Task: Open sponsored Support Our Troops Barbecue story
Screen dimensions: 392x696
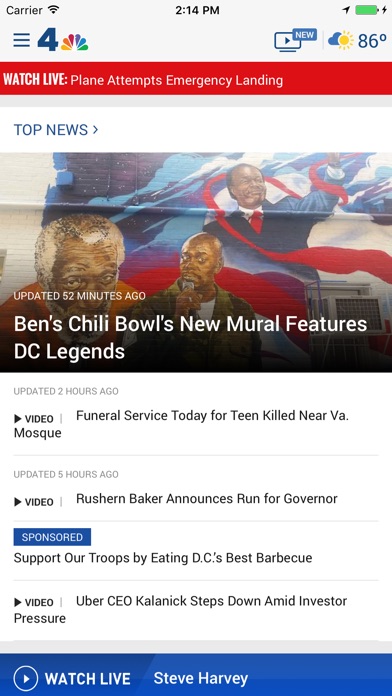Action: tap(163, 558)
